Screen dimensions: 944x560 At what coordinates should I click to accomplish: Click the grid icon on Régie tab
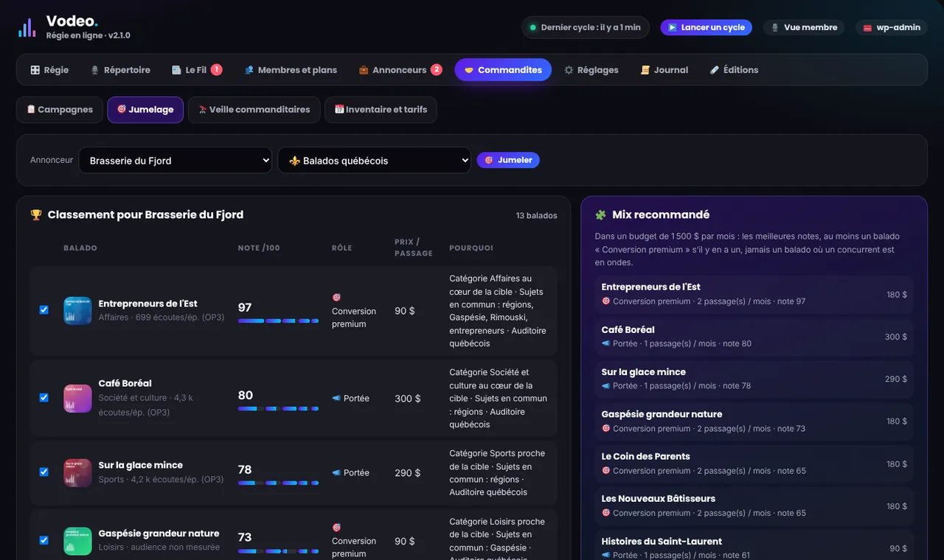pyautogui.click(x=35, y=70)
